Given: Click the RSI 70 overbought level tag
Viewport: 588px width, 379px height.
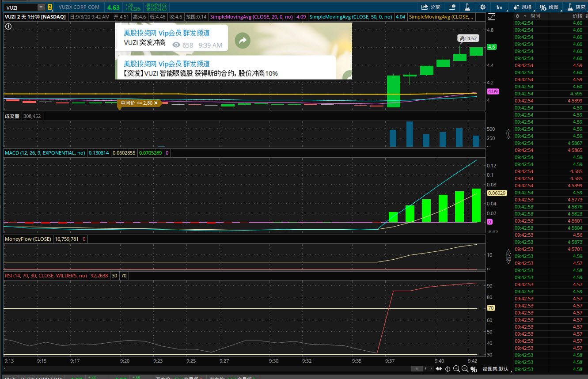Looking at the screenshot, I should tap(491, 308).
